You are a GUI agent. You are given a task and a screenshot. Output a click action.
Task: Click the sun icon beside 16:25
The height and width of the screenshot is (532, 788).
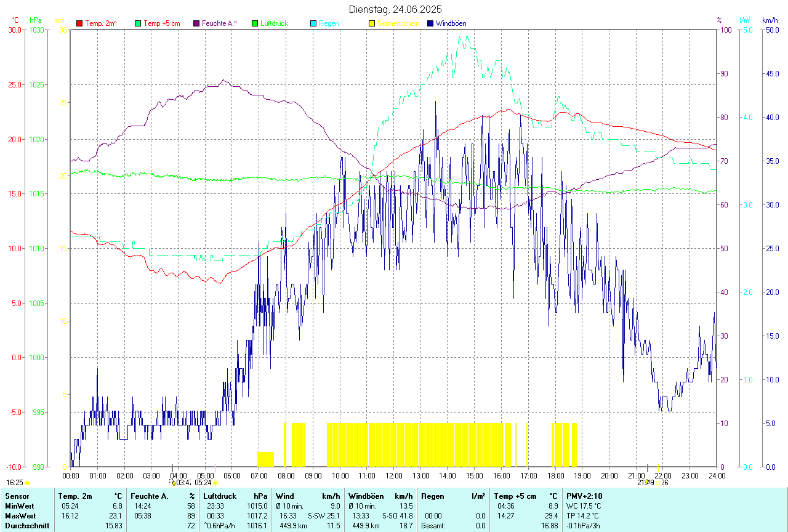(28, 483)
